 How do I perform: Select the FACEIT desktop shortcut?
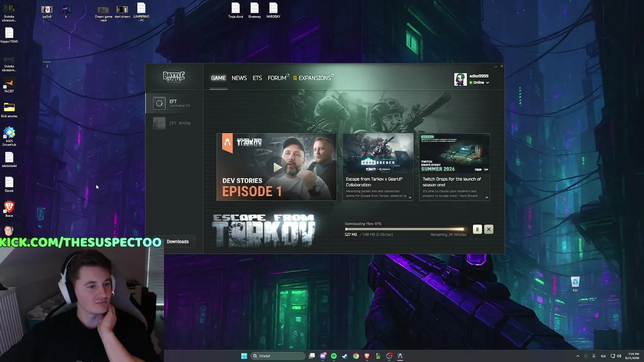click(x=9, y=85)
